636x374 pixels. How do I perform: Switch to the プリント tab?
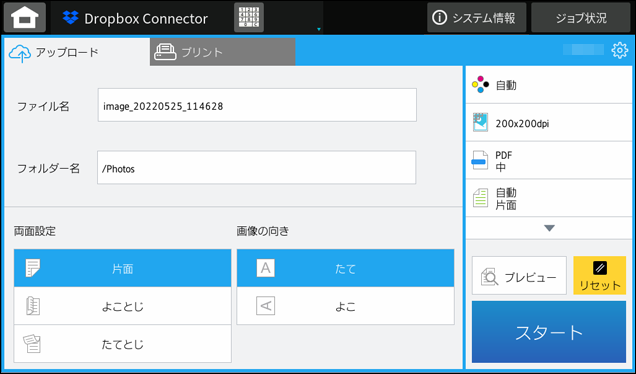click(x=222, y=52)
